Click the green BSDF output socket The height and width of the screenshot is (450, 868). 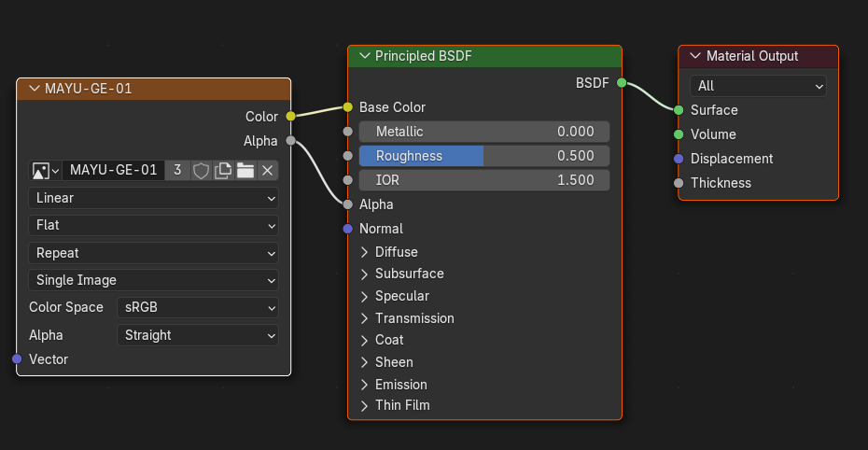tap(622, 83)
